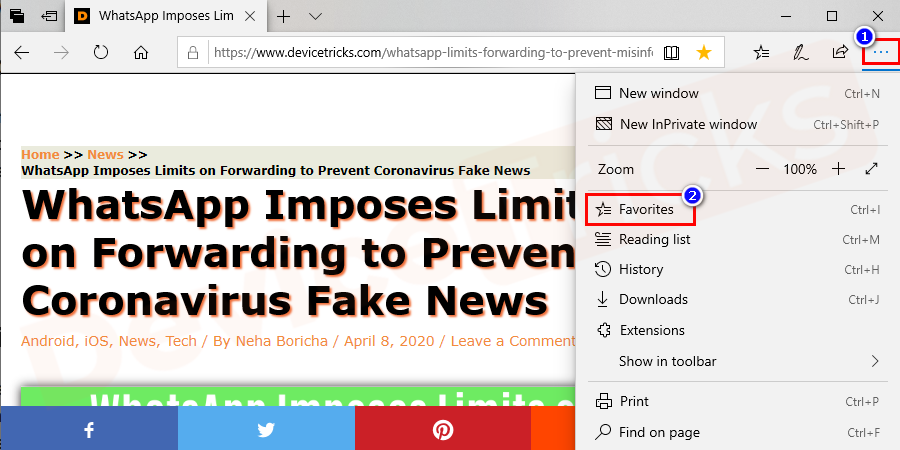
Task: Open the iOS category link
Action: [98, 341]
